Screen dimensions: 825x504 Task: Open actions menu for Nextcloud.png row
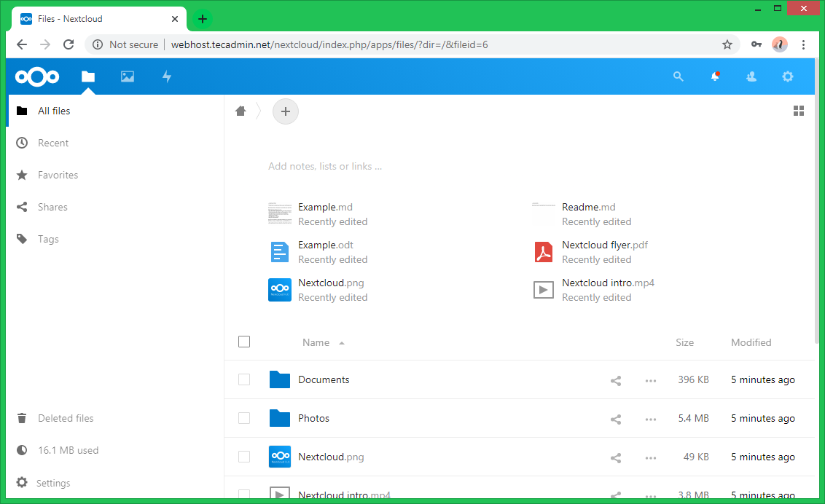(651, 458)
